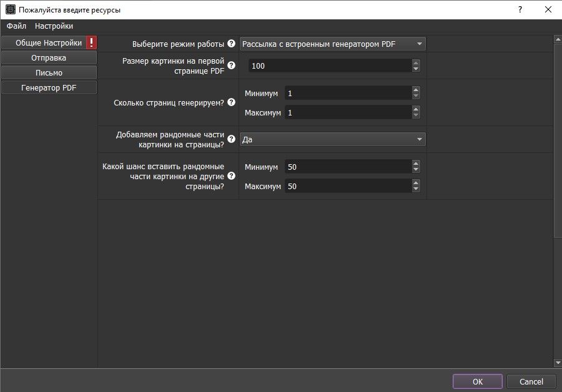562x392 pixels.
Task: Click help icon for 'Какой шанс вставить рандомные части'
Action: point(231,177)
